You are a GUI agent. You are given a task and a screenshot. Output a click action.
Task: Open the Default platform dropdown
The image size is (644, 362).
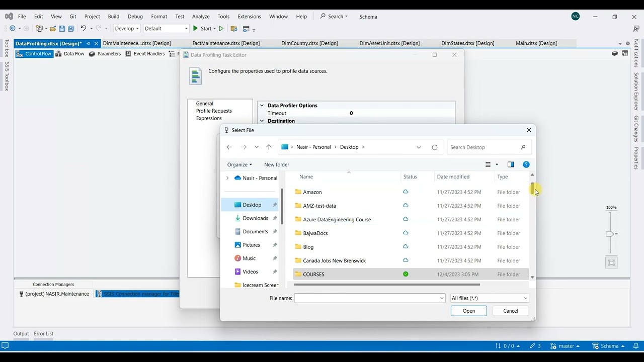[166, 29]
